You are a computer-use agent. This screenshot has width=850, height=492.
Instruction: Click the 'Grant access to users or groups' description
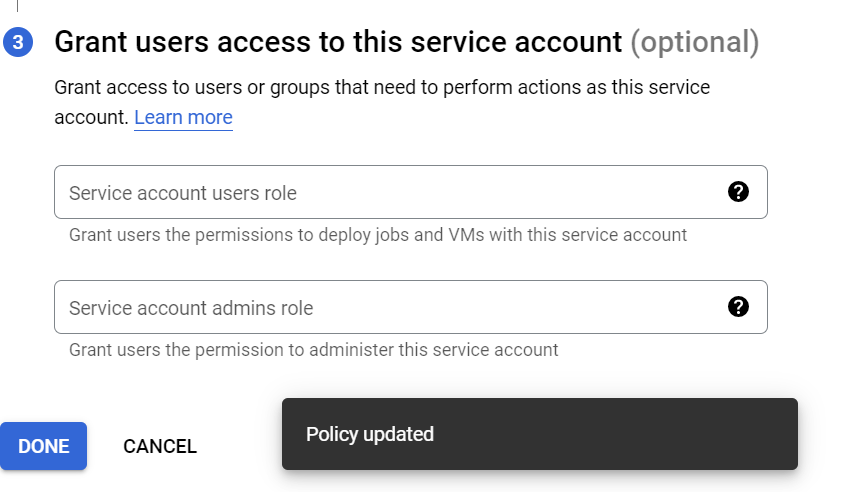(x=381, y=88)
